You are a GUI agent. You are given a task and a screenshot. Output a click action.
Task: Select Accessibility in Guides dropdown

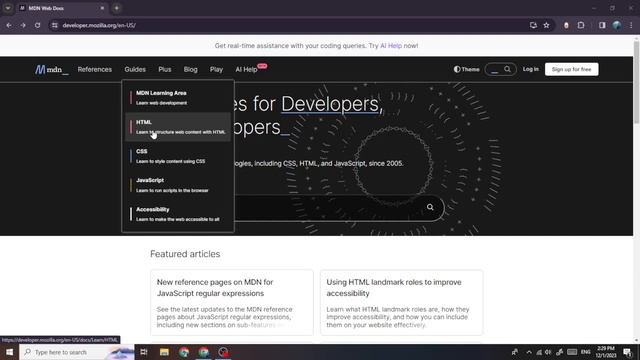point(178,214)
